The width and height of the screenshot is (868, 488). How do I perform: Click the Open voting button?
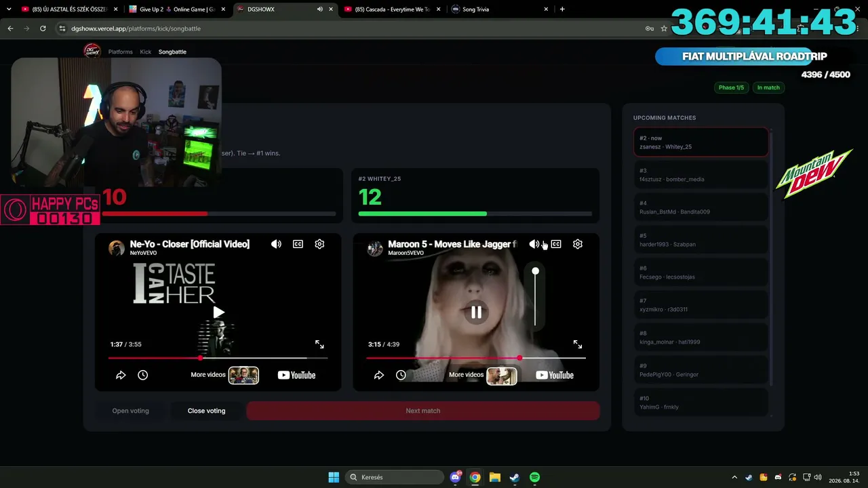130,411
